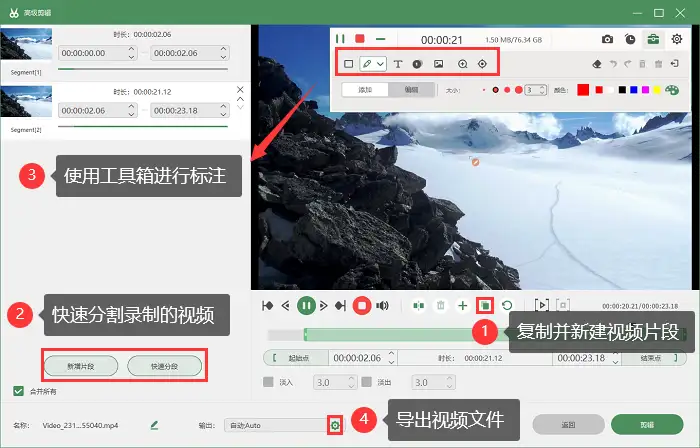Remove Segment[2] with its X button
Screen dimensions: 700x448
[240, 90]
